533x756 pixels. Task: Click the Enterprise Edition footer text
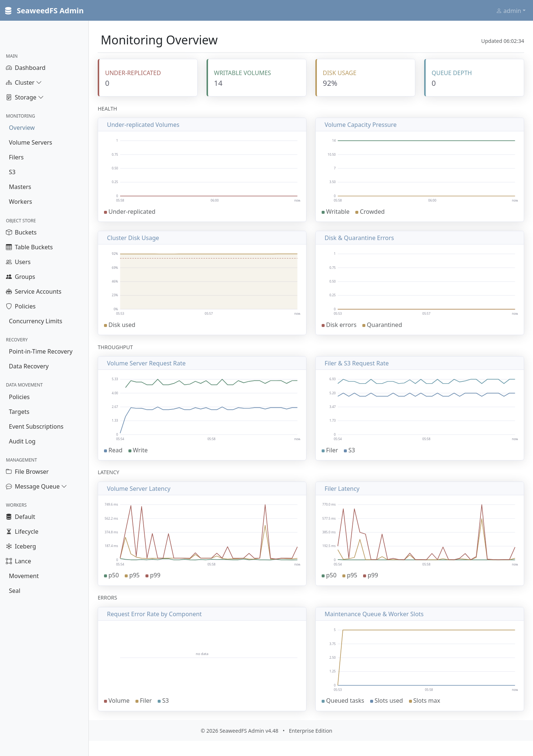tap(311, 731)
